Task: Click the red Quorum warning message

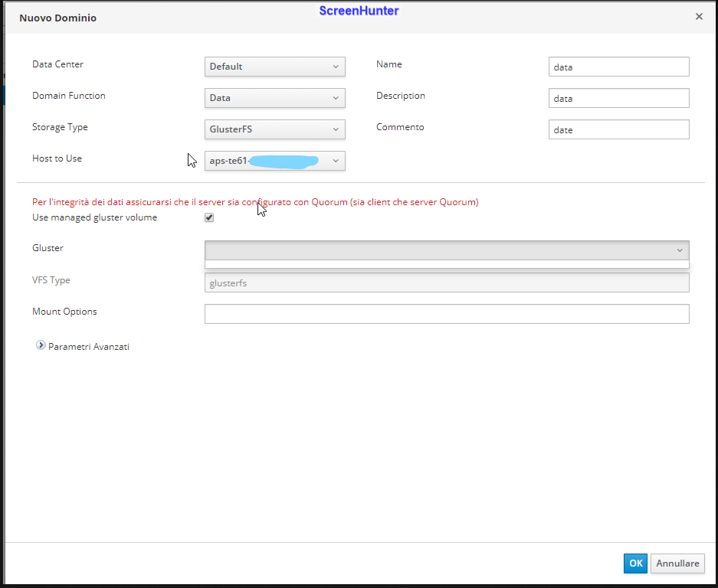Action: 255,202
